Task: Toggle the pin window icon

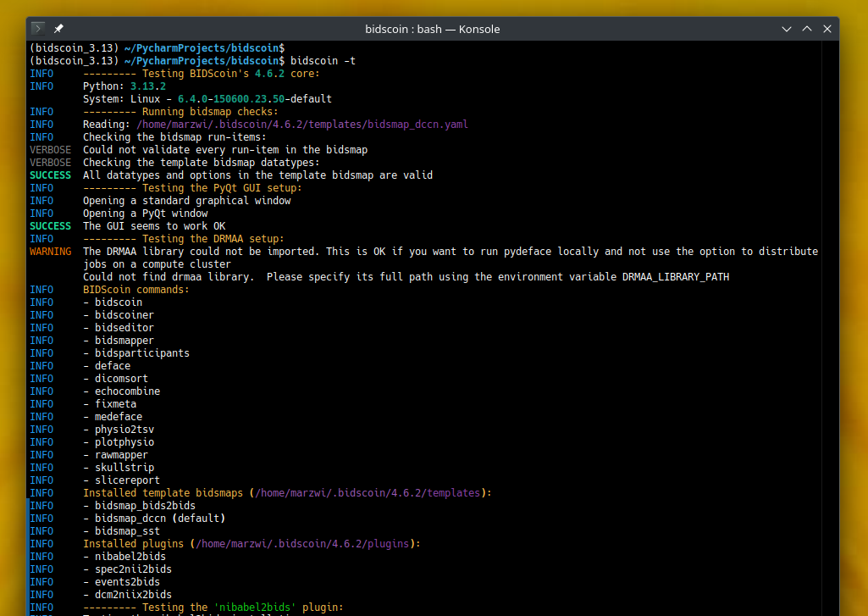Action: pyautogui.click(x=58, y=28)
